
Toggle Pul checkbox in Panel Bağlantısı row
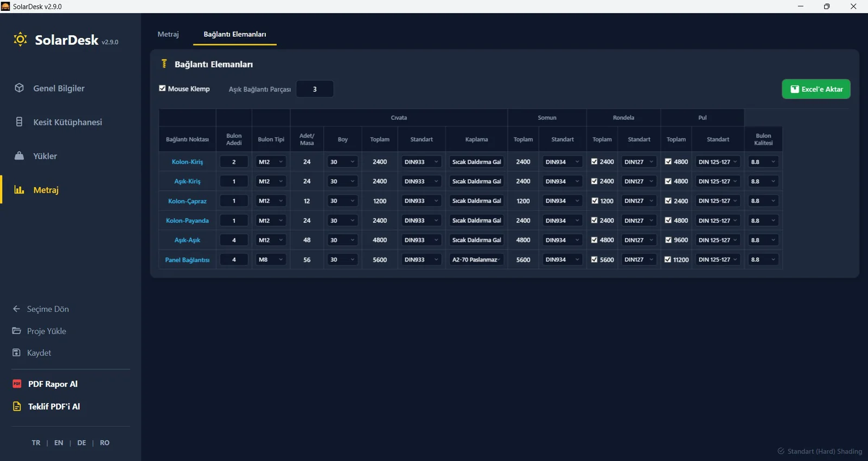[x=668, y=260]
